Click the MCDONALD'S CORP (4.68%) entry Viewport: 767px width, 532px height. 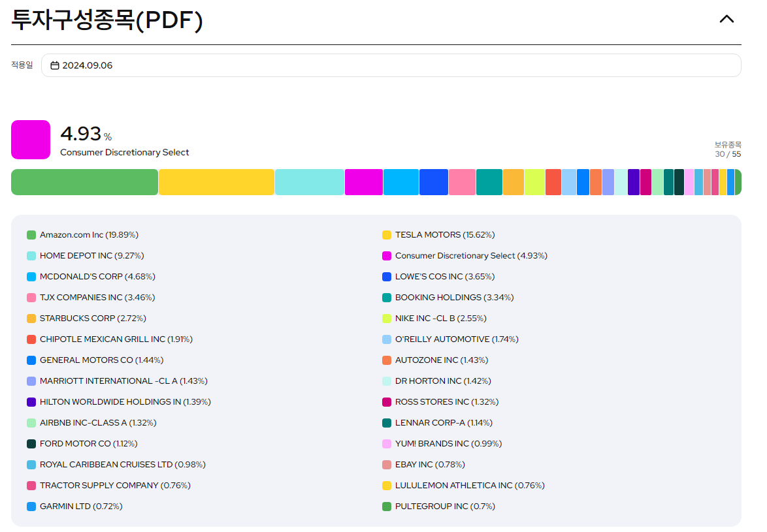pos(91,277)
